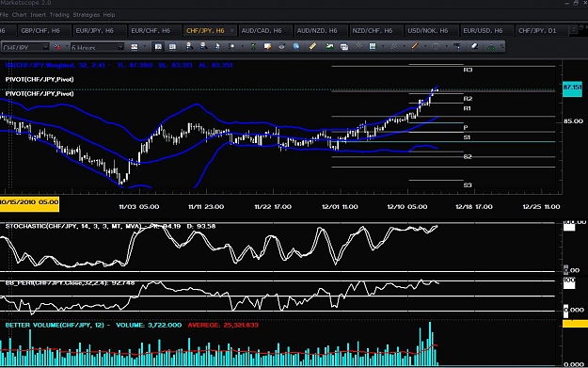Click the blue globe toolbar icon
Image resolution: width=588 pixels, height=368 pixels.
(296, 46)
